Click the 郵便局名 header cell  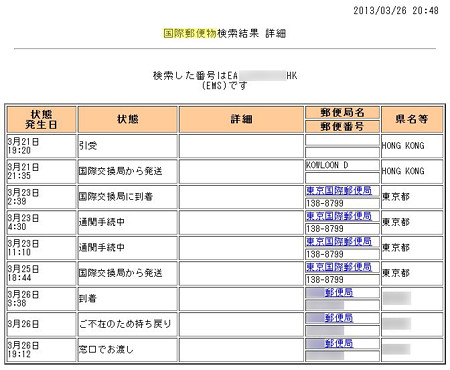pyautogui.click(x=342, y=113)
